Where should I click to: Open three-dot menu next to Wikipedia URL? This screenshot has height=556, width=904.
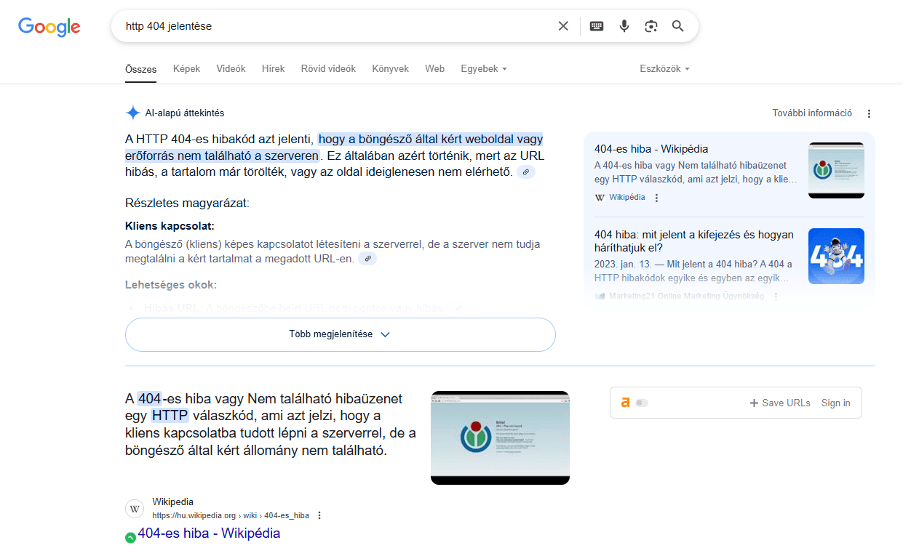click(x=319, y=516)
